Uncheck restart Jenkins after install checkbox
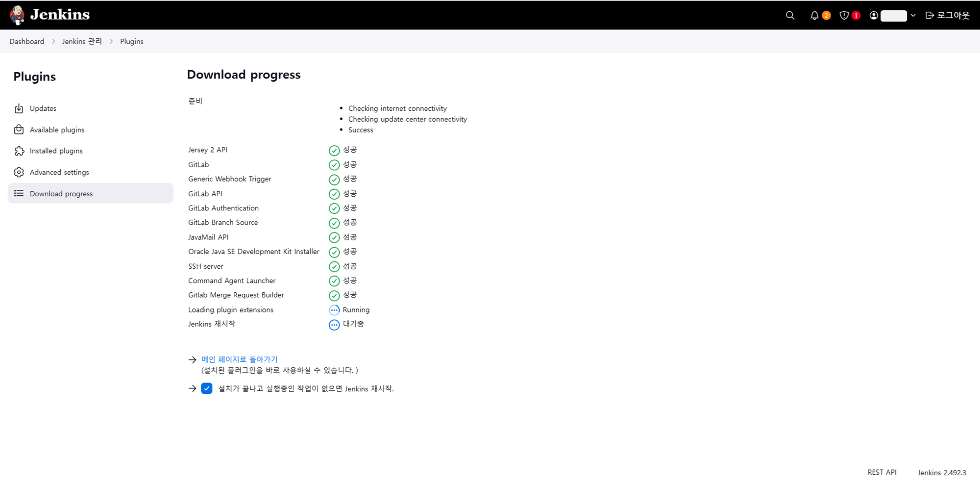The height and width of the screenshot is (488, 980). tap(207, 388)
